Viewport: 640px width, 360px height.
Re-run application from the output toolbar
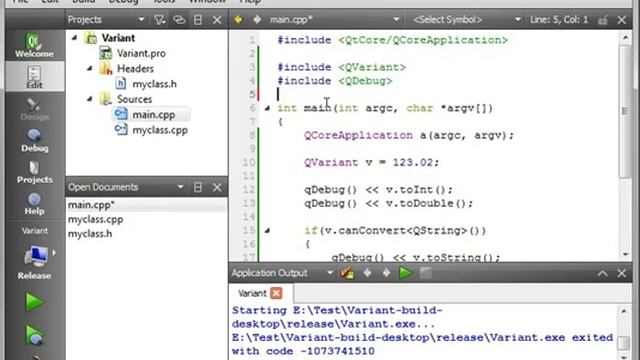tap(405, 273)
